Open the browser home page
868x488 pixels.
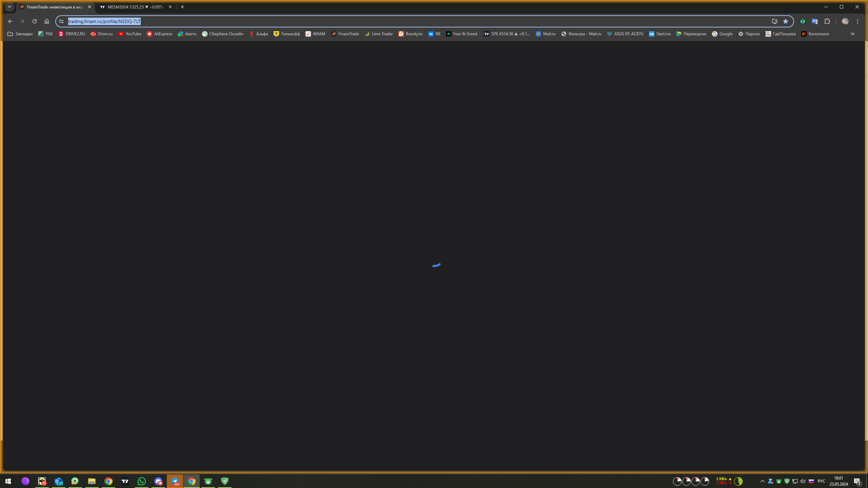coord(47,21)
